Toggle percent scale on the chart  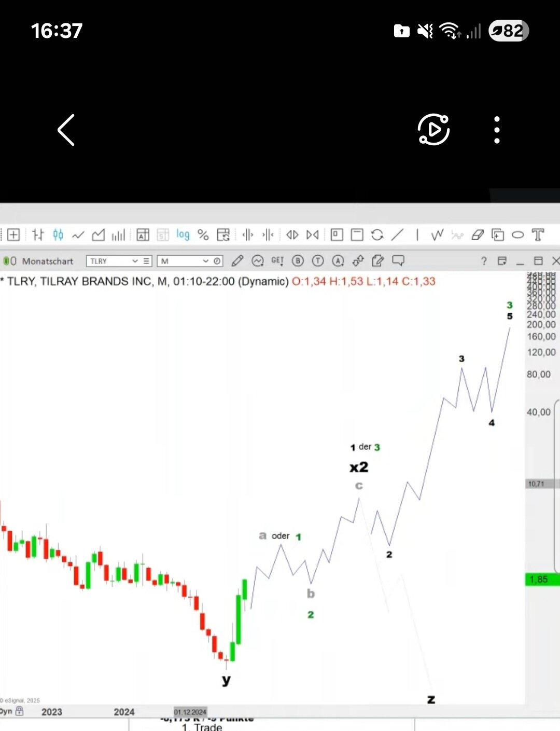pyautogui.click(x=203, y=235)
